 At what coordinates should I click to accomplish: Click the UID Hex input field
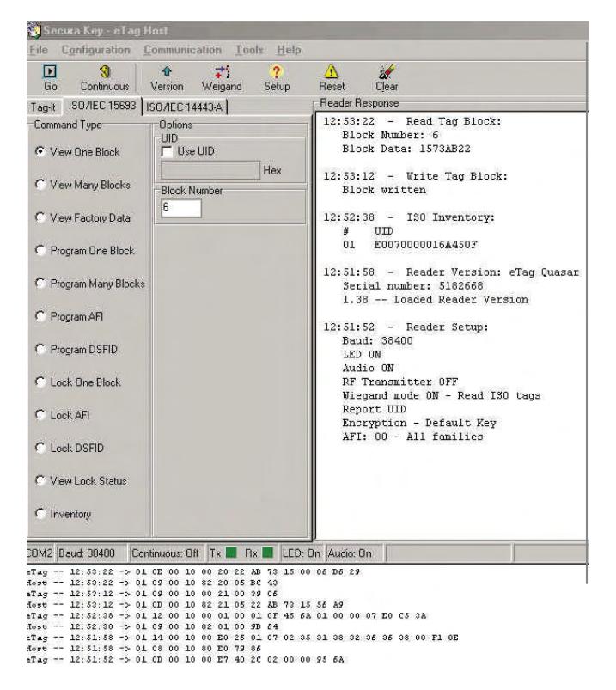point(210,170)
